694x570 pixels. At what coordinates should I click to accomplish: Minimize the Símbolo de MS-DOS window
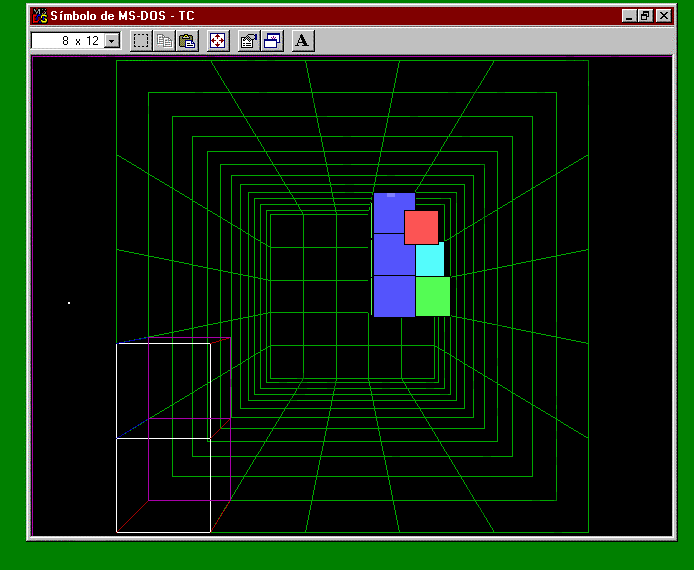629,16
